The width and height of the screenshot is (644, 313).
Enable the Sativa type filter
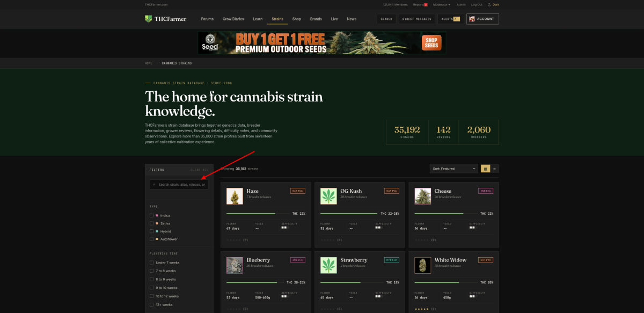[151, 223]
